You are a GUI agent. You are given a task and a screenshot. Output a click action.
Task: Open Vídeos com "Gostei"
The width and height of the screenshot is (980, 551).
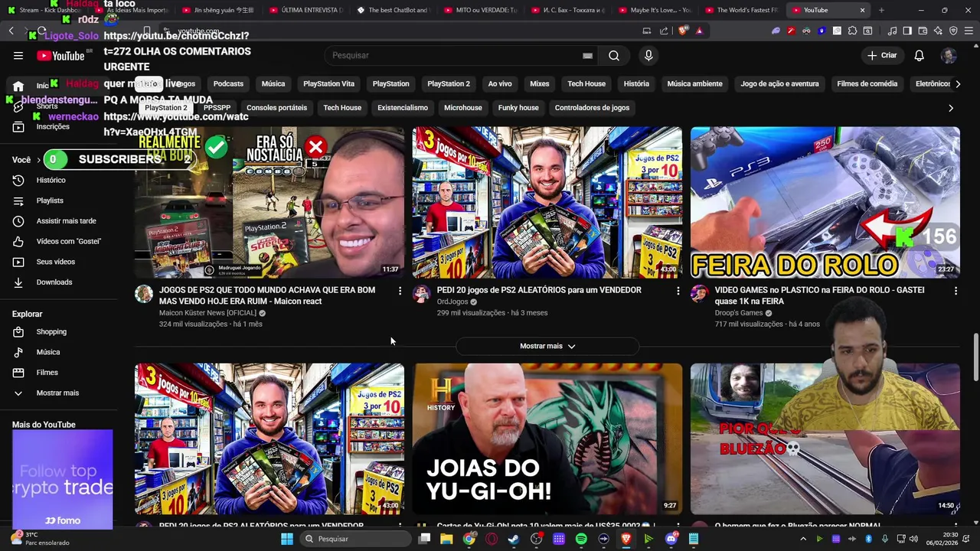pyautogui.click(x=68, y=241)
